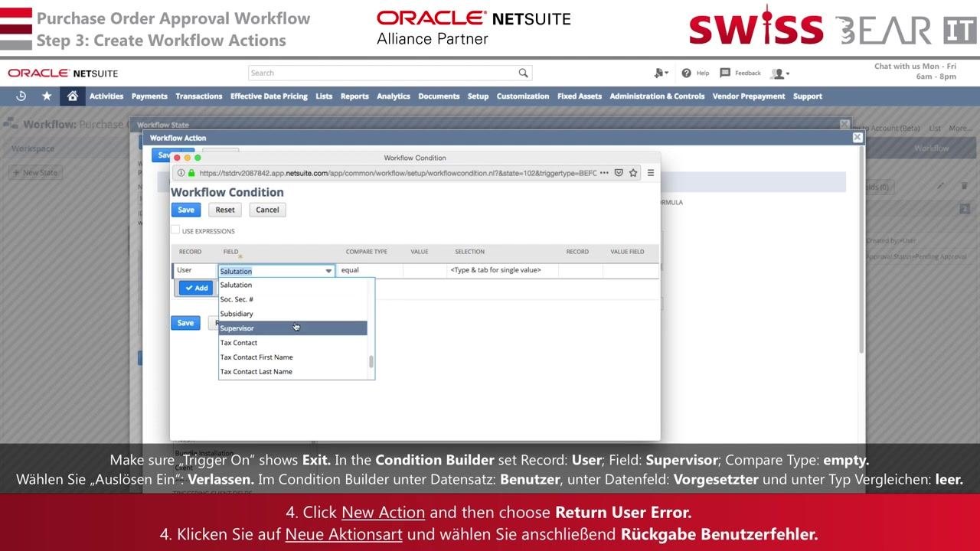Viewport: 980px width, 551px height.
Task: Click top Save button in Workflow Condition
Action: point(186,210)
